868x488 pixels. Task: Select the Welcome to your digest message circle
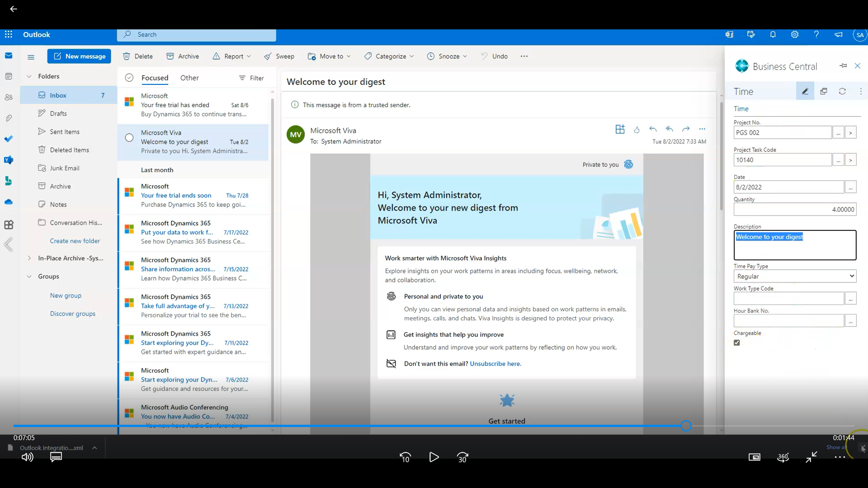[x=129, y=137]
